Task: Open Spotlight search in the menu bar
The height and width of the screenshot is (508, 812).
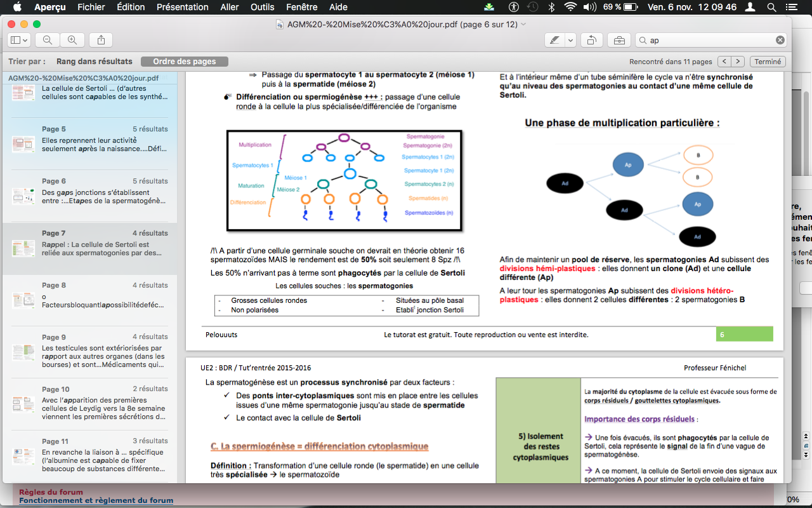Action: tap(772, 7)
